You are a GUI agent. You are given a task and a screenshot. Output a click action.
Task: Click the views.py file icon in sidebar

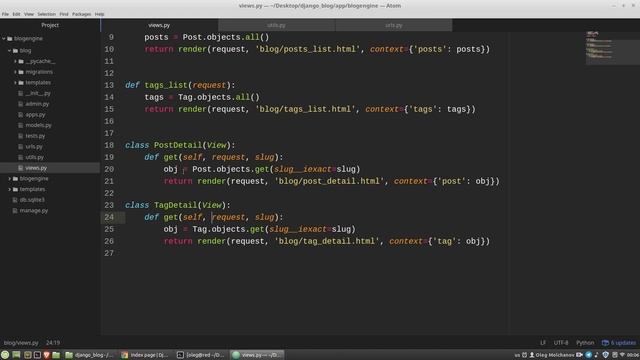click(x=20, y=168)
